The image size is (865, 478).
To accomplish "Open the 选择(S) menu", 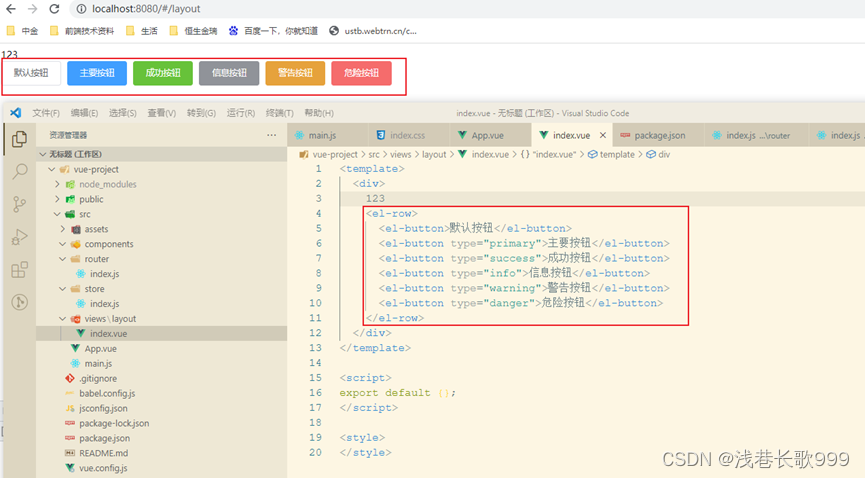I will 122,113.
